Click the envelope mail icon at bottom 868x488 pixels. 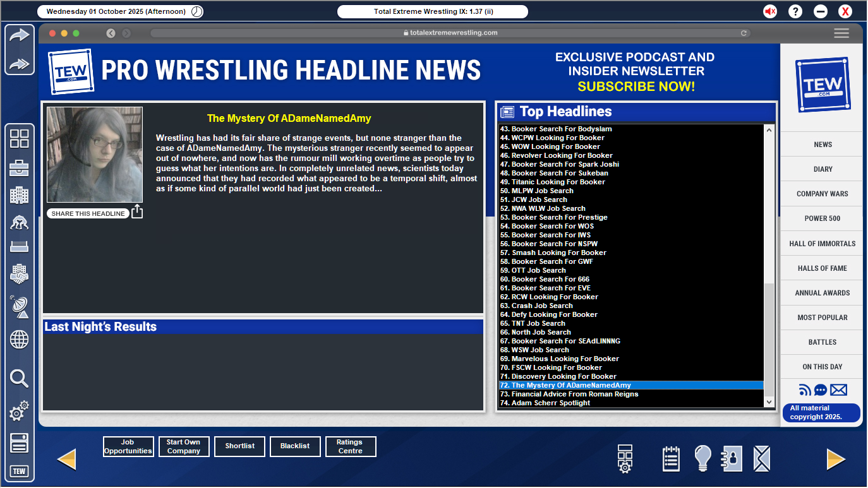(762, 458)
